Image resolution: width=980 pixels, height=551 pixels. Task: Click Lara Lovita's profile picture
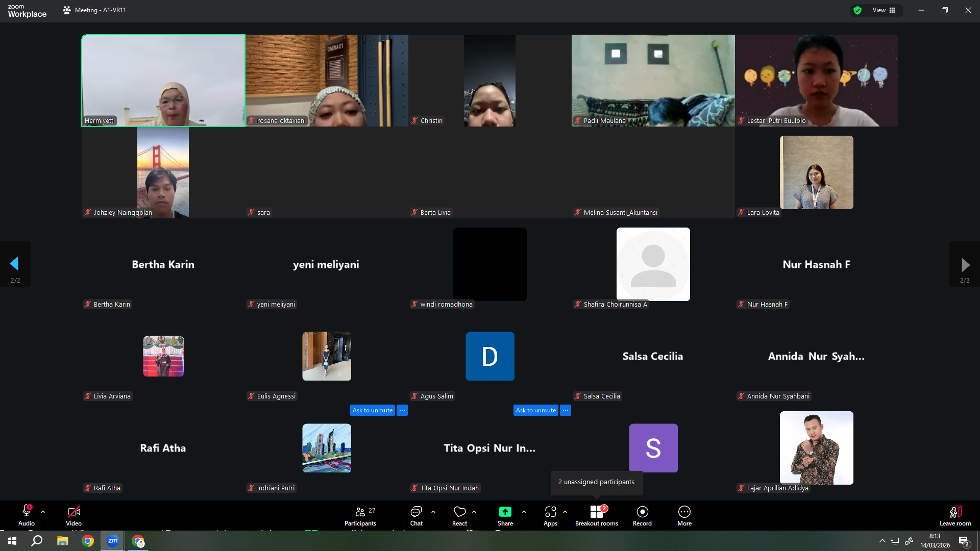817,172
